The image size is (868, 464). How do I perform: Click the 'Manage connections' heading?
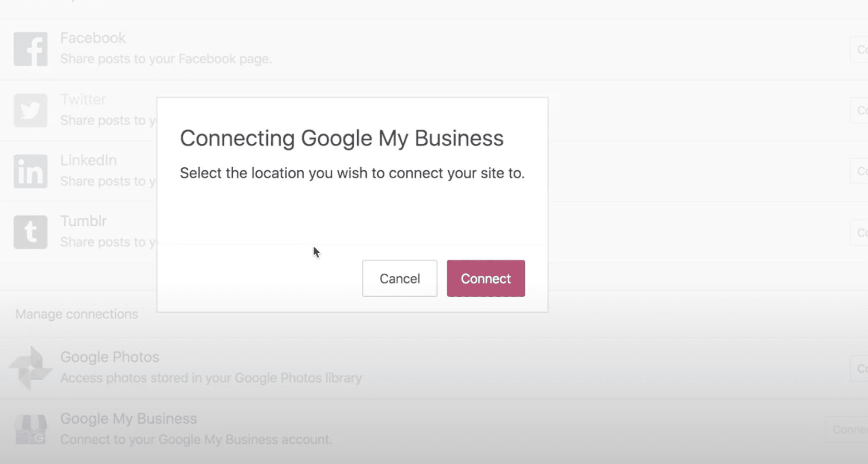pos(77,314)
